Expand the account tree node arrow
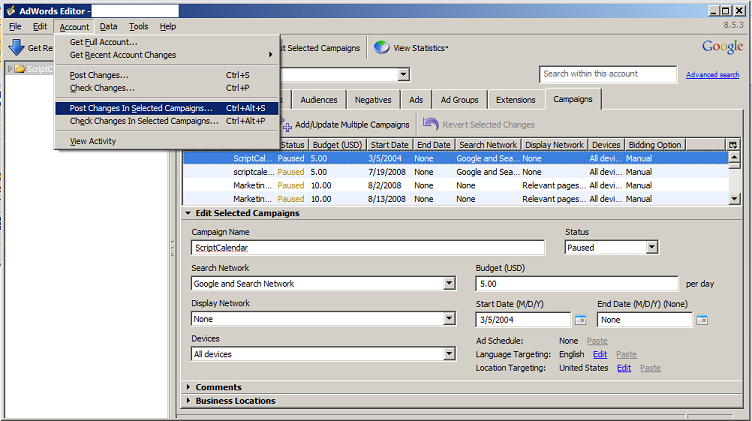Viewport: 752px width, 421px height. (x=9, y=69)
